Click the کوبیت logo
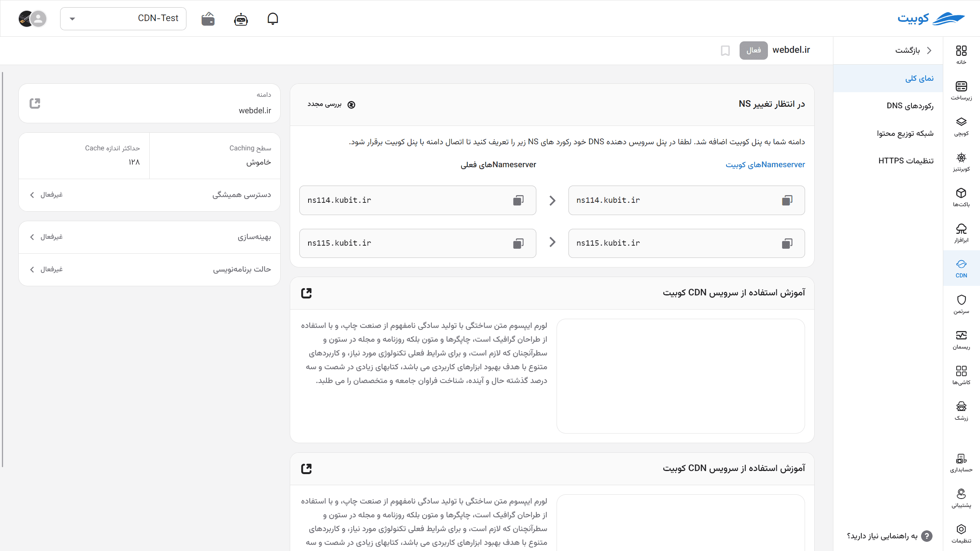980x551 pixels. pyautogui.click(x=931, y=18)
